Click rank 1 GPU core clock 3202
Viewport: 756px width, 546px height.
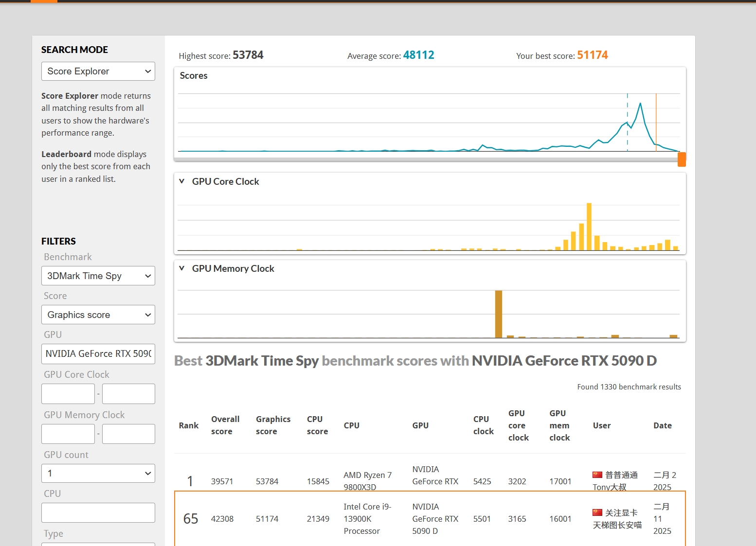517,481
